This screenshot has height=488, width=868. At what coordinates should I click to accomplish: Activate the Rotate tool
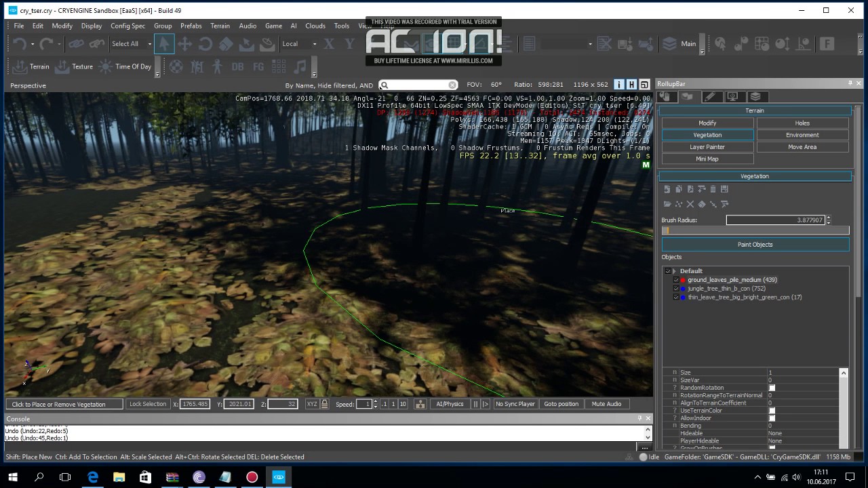(x=205, y=44)
